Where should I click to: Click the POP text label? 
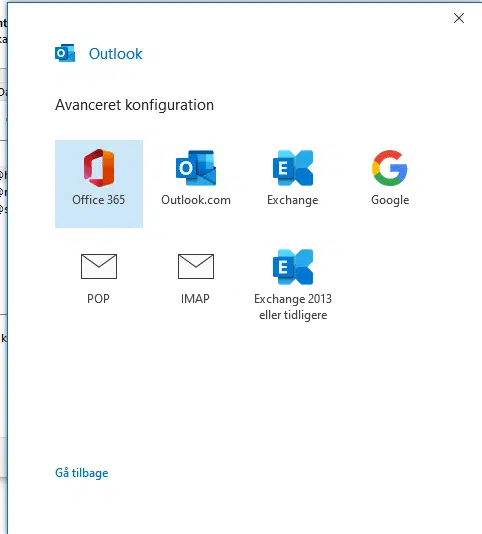(98, 299)
